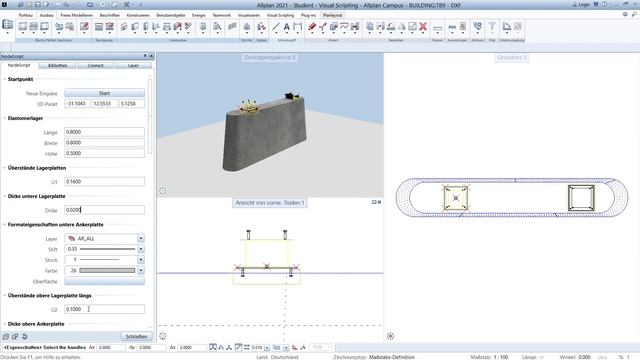Close the Ansicht von vorne view
Screen dimensions: 640x360
(380, 202)
